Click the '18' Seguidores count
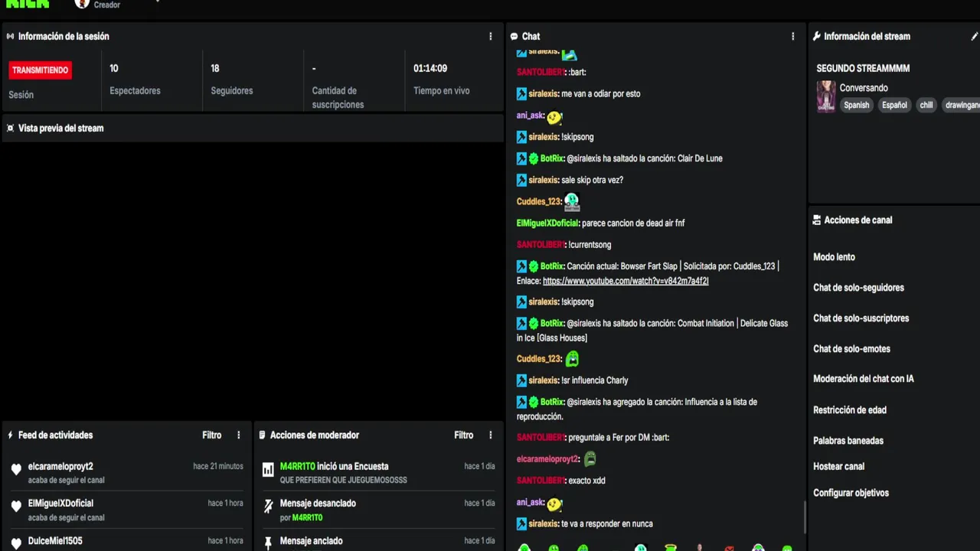This screenshot has height=551, width=980. (x=215, y=68)
